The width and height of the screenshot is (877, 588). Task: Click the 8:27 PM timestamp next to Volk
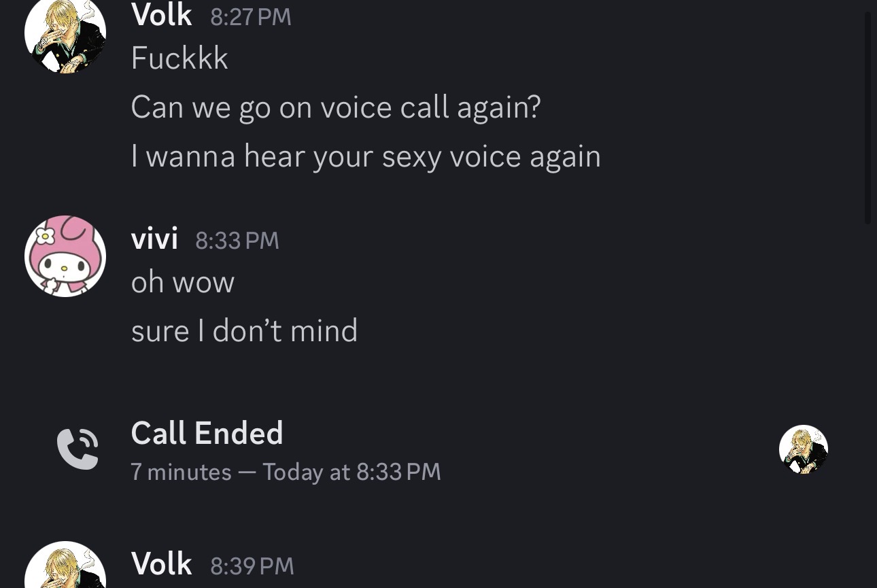click(x=250, y=16)
